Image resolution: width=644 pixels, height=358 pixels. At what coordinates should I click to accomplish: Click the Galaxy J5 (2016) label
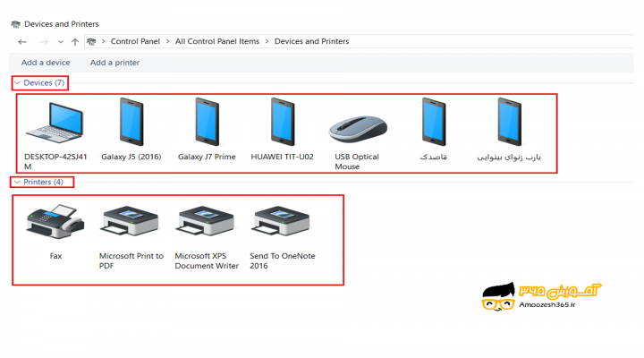click(x=131, y=157)
